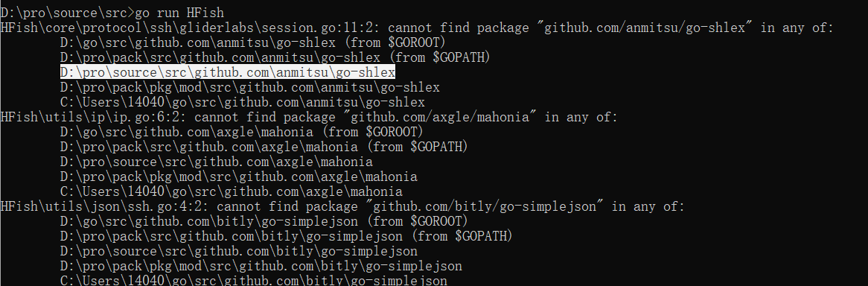Click the ip.go:6:2 error message line
This screenshot has height=286, width=868.
(x=309, y=117)
